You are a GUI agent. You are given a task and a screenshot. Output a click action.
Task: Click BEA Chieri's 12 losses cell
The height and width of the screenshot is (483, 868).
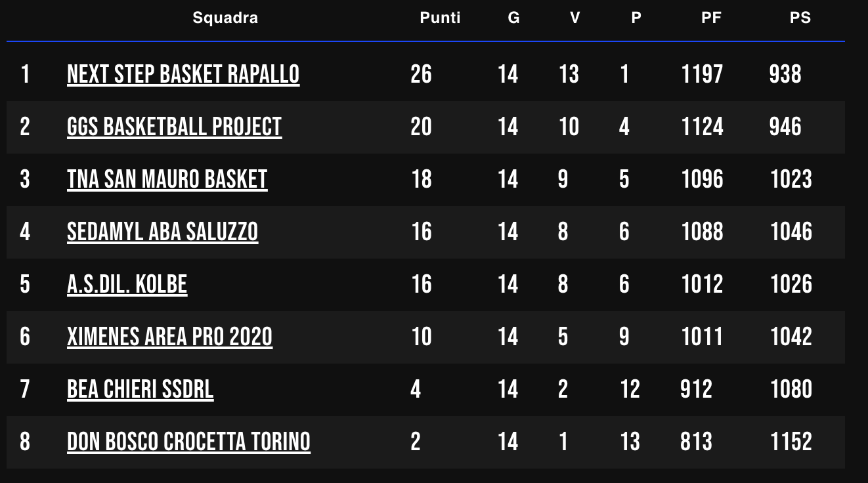point(630,389)
